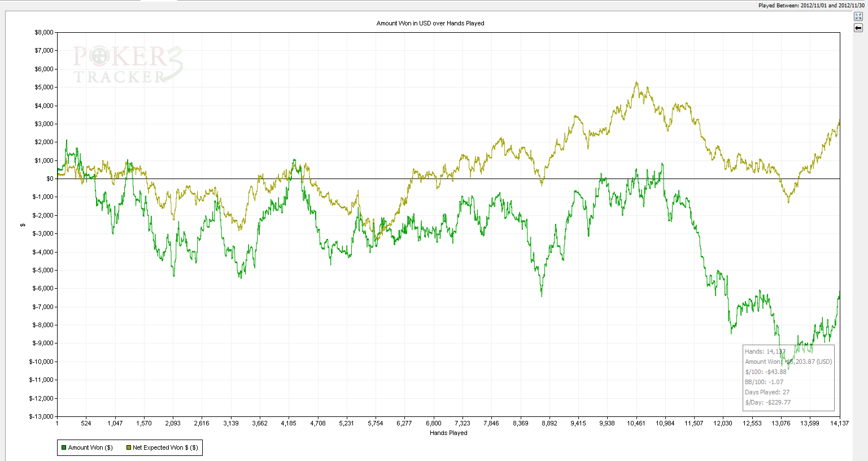This screenshot has width=868, height=461.
Task: Select the Net Expected Won $ legend label
Action: 165,448
